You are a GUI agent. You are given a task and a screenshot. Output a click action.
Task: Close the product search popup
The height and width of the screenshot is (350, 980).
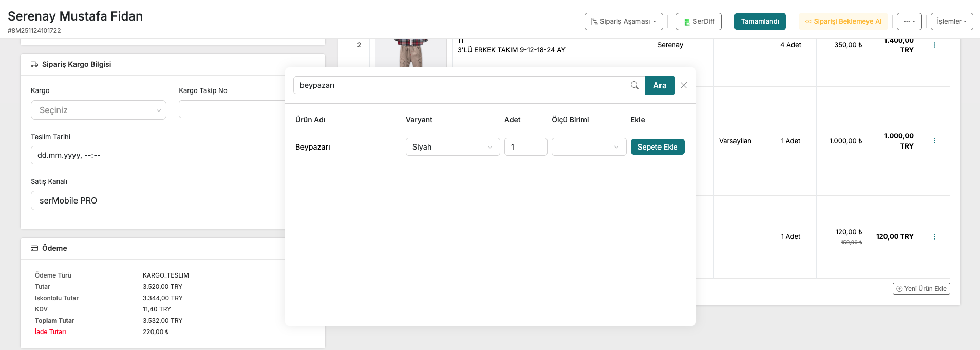coord(684,85)
